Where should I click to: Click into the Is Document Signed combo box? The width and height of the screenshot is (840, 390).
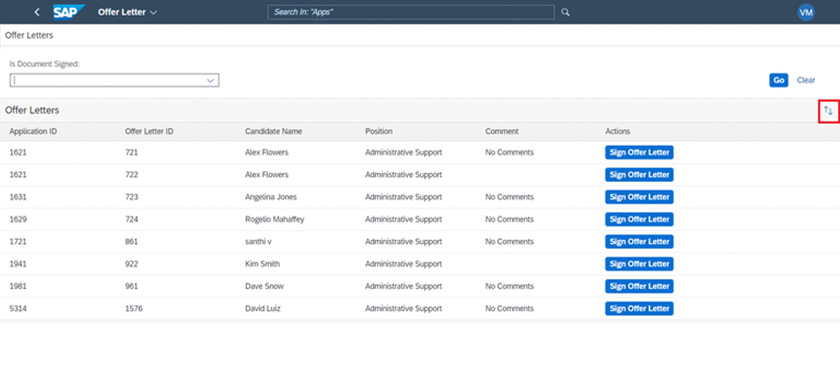point(114,80)
